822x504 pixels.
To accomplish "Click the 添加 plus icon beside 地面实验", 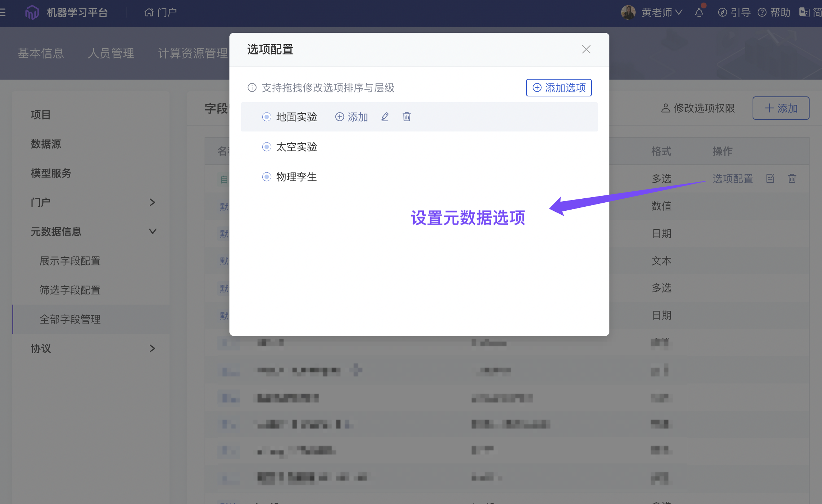I will click(340, 117).
